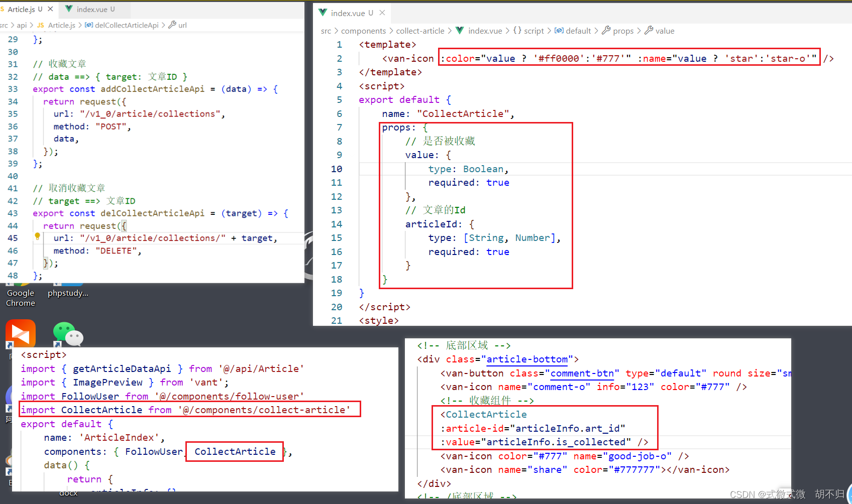Viewport: 852px width, 504px height.
Task: Click line number 10 in index.vue
Action: [x=336, y=169]
